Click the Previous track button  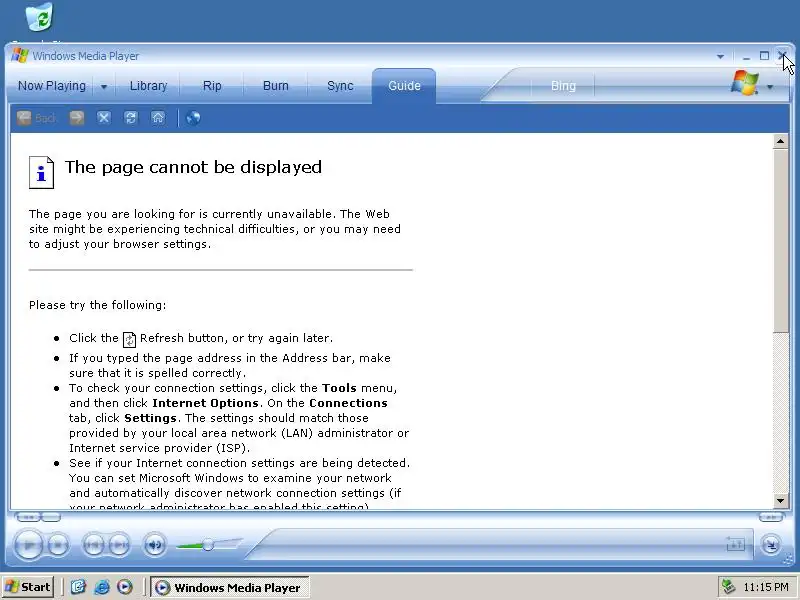point(94,545)
